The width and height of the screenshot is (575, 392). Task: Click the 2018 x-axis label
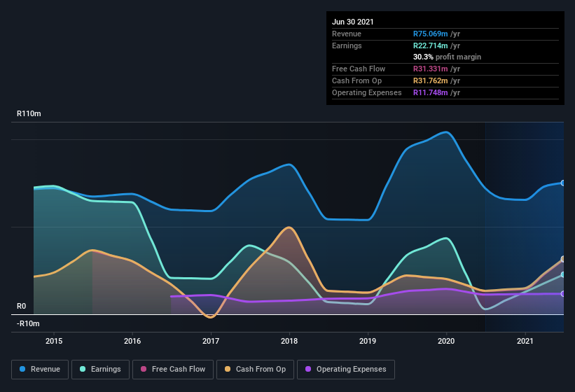[289, 341]
